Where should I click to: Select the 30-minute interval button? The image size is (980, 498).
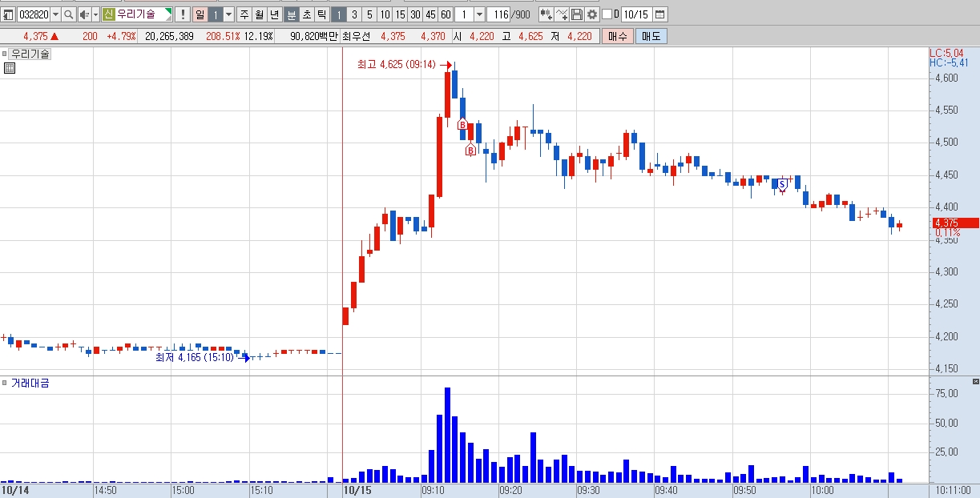(x=415, y=14)
